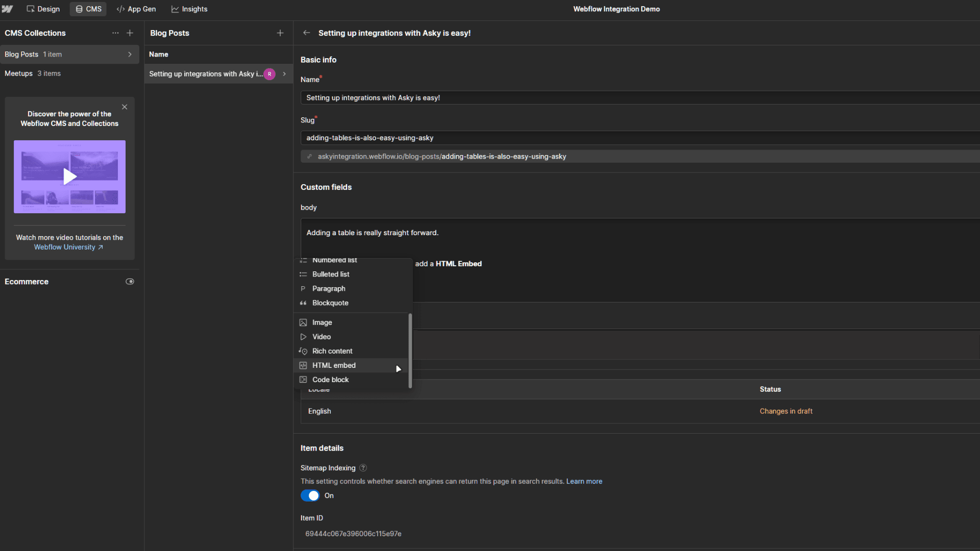Click the HTML embed icon
The height and width of the screenshot is (551, 980).
tap(303, 365)
